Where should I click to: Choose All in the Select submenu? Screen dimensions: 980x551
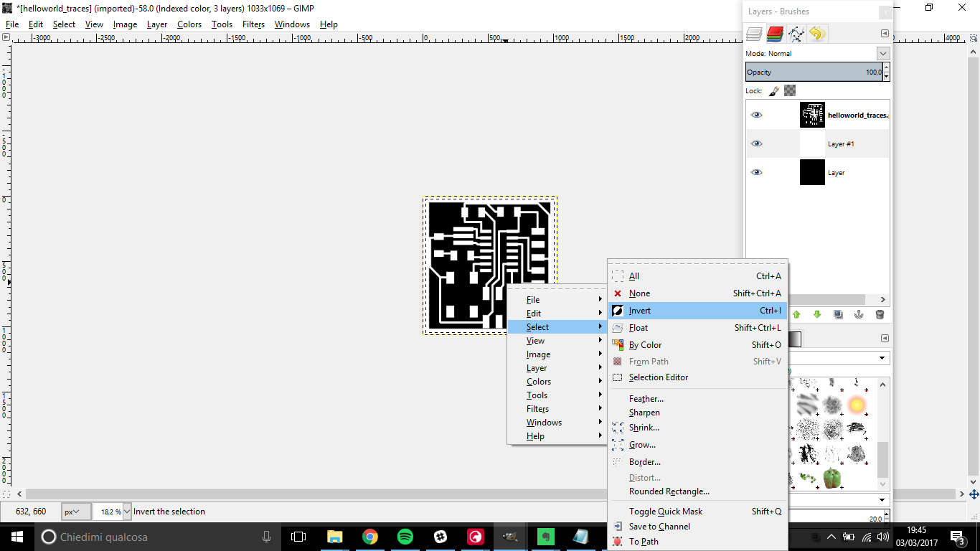click(697, 276)
